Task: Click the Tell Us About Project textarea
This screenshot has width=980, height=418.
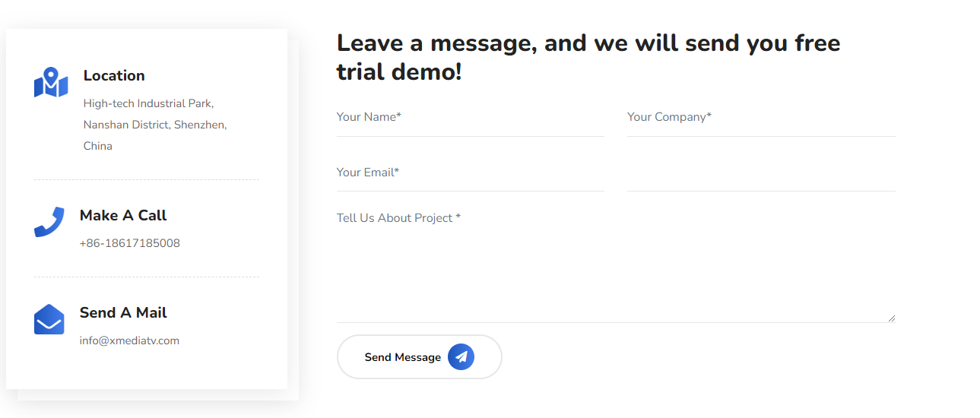Action: pos(616,264)
